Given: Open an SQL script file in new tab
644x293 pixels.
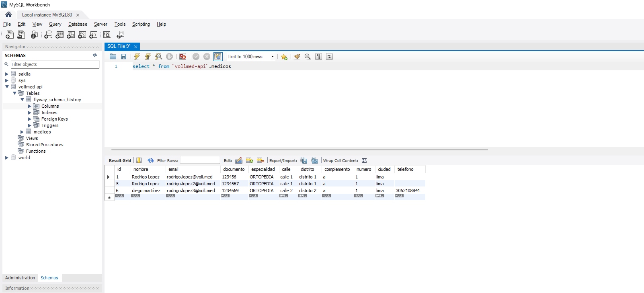Looking at the screenshot, I should (x=21, y=35).
